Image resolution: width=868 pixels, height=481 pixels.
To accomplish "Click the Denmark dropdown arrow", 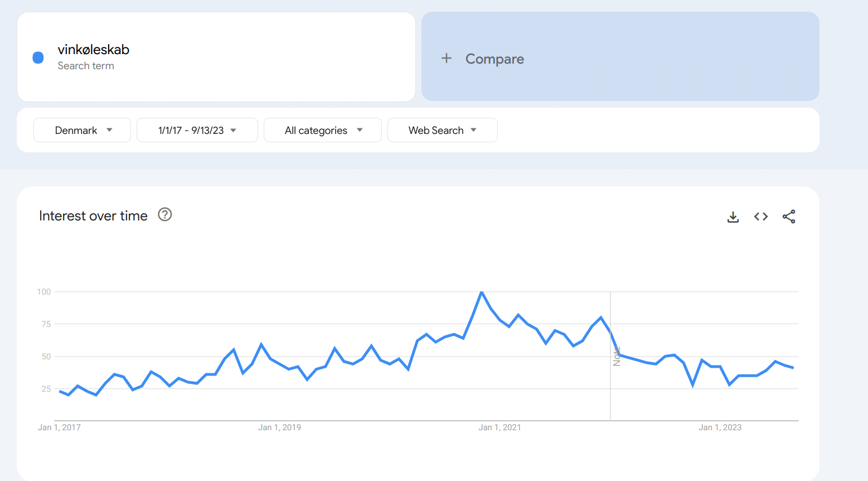I will point(110,130).
